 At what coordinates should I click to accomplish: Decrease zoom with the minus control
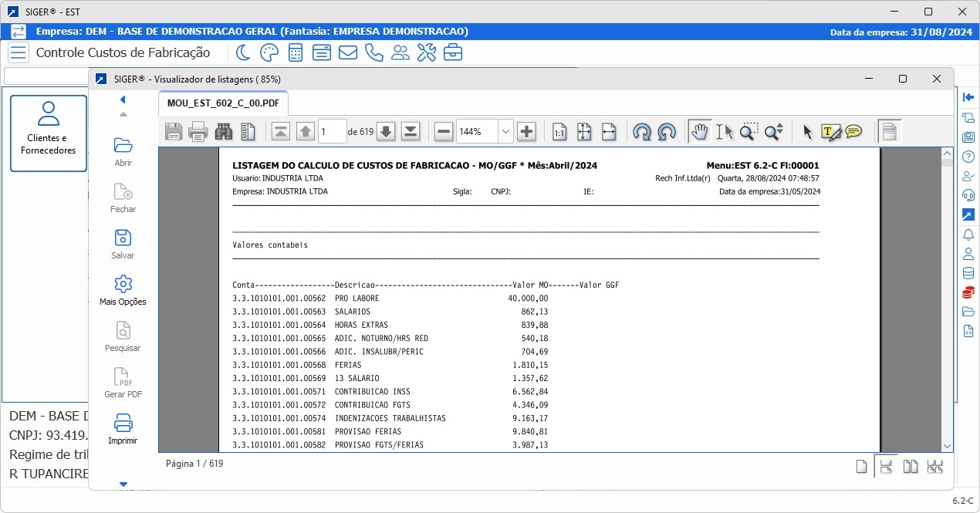coord(443,131)
